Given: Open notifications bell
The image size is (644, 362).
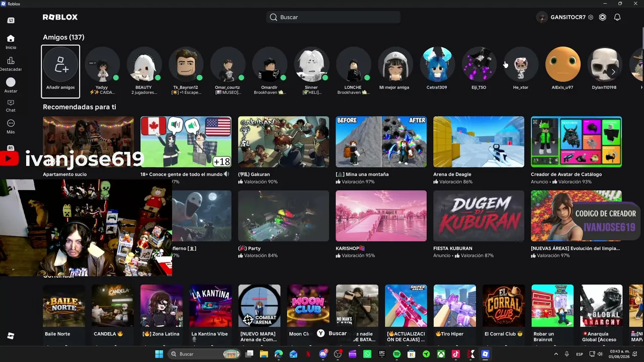Looking at the screenshot, I should click(x=617, y=17).
